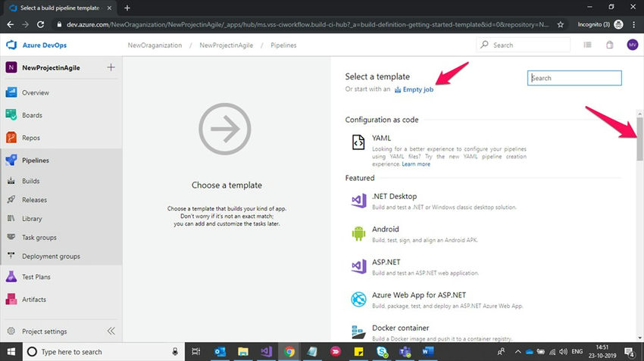
Task: Click the scrollbar down arrow in template list
Action: click(x=639, y=338)
